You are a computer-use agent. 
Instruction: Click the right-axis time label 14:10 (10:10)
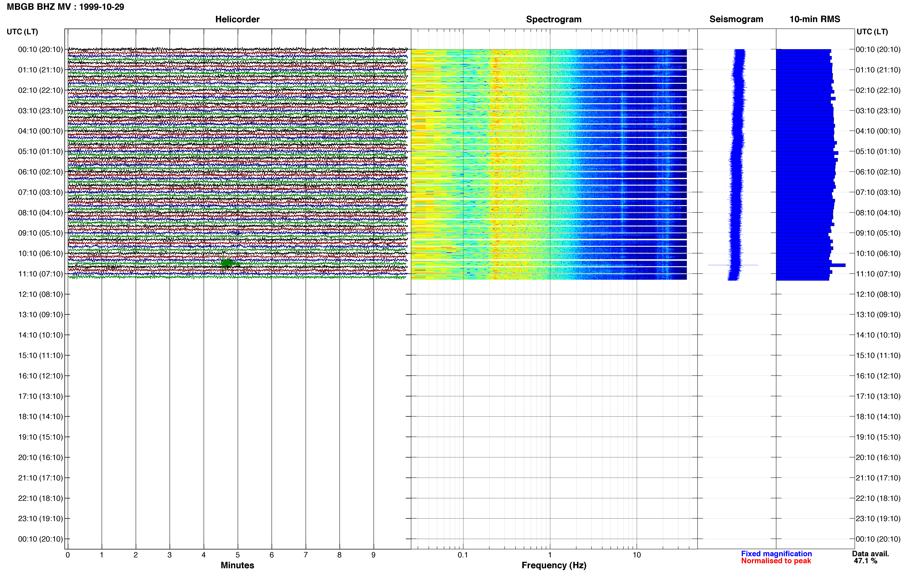pos(878,335)
